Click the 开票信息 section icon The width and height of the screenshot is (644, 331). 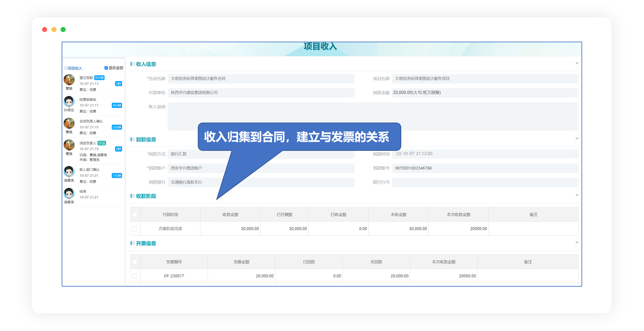point(132,243)
